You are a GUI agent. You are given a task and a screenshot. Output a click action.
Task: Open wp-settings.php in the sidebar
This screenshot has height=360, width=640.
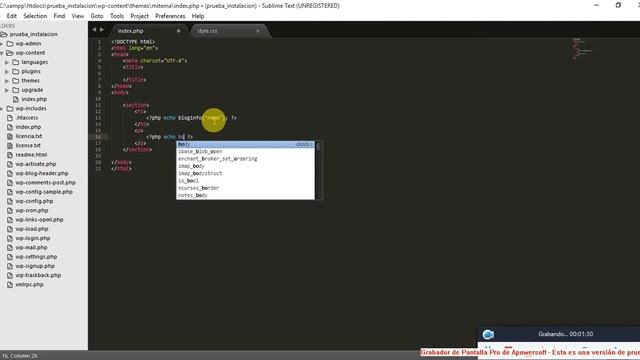[x=36, y=257]
